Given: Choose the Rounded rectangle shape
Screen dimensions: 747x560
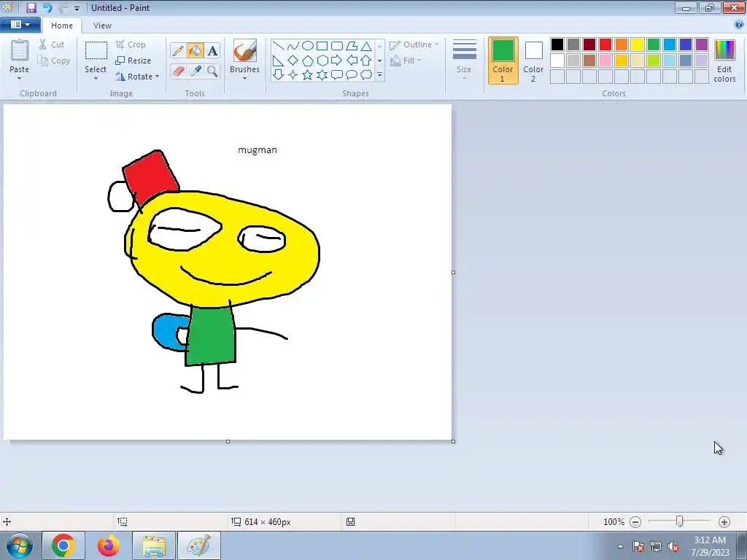Looking at the screenshot, I should [x=337, y=46].
